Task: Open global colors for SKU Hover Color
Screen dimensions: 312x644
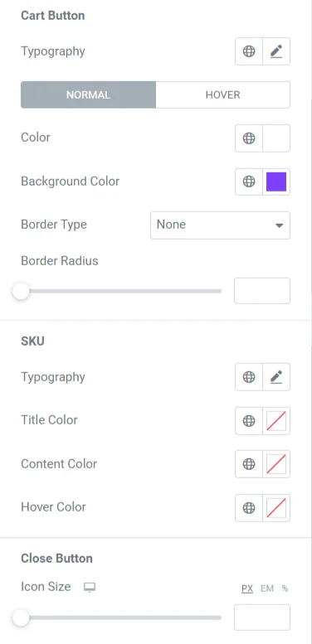Action: point(249,508)
